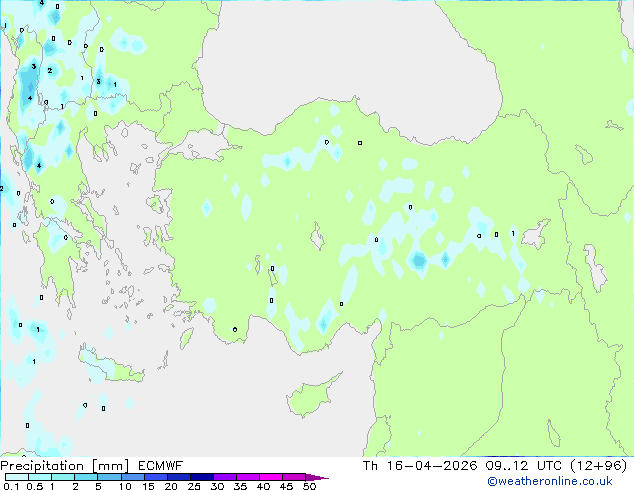The image size is (634, 490).
Task: Click the "25" legend scale label
Action: [194, 486]
